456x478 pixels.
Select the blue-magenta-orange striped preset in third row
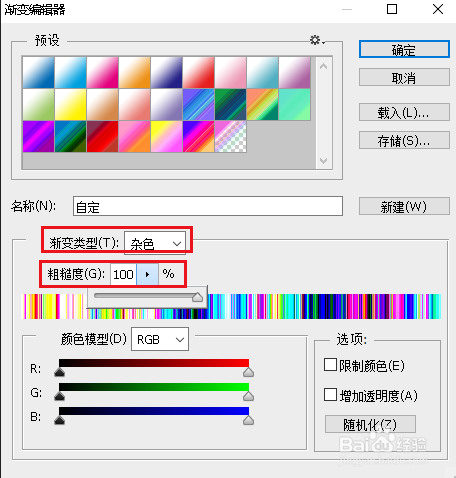click(198, 136)
